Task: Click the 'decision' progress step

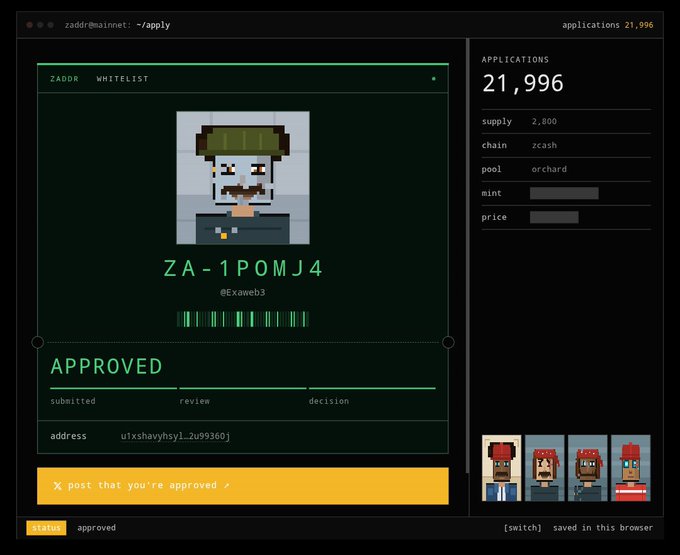Action: (x=329, y=401)
